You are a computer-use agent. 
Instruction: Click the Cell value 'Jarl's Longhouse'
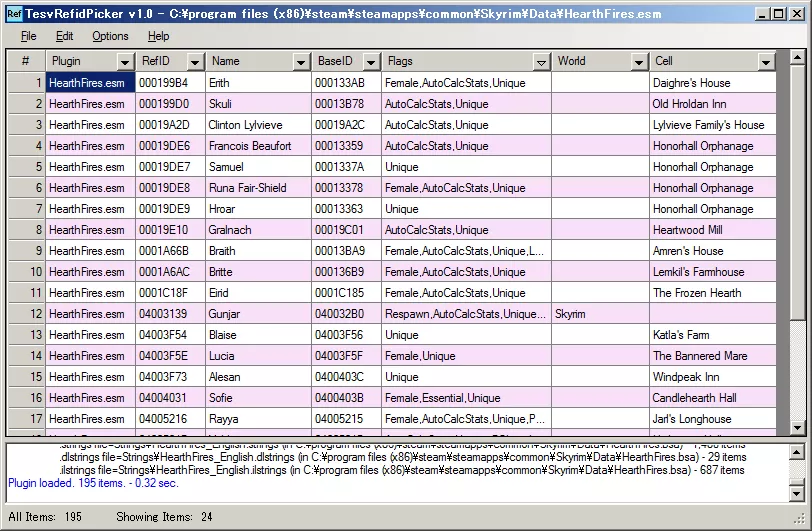(713, 419)
